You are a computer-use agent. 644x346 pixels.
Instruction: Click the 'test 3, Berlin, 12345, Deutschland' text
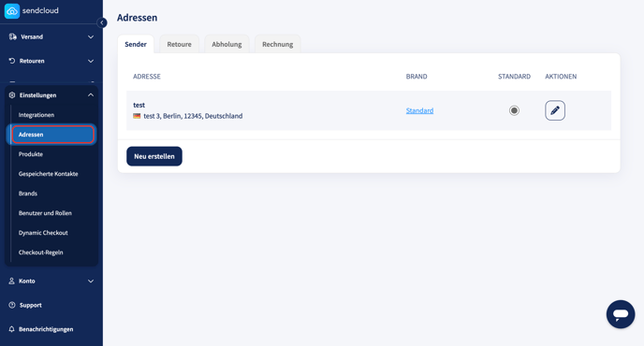pyautogui.click(x=193, y=116)
